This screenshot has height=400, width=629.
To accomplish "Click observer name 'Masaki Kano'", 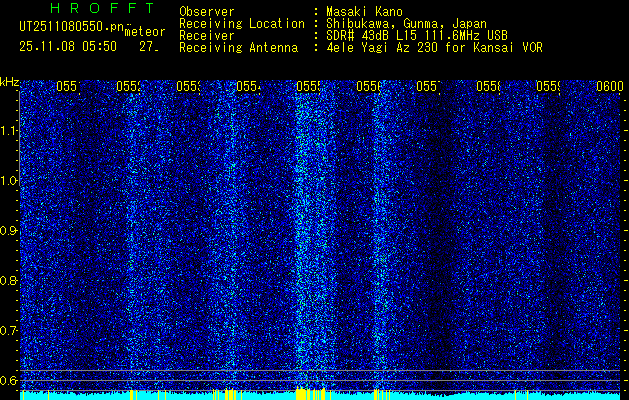I will tap(364, 11).
